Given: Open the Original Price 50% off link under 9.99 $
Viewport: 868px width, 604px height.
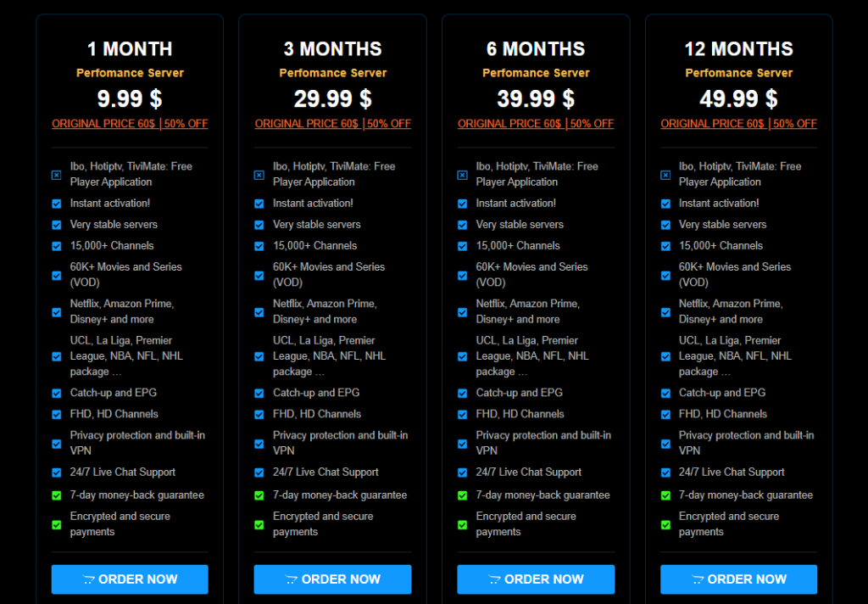Looking at the screenshot, I should pyautogui.click(x=130, y=124).
